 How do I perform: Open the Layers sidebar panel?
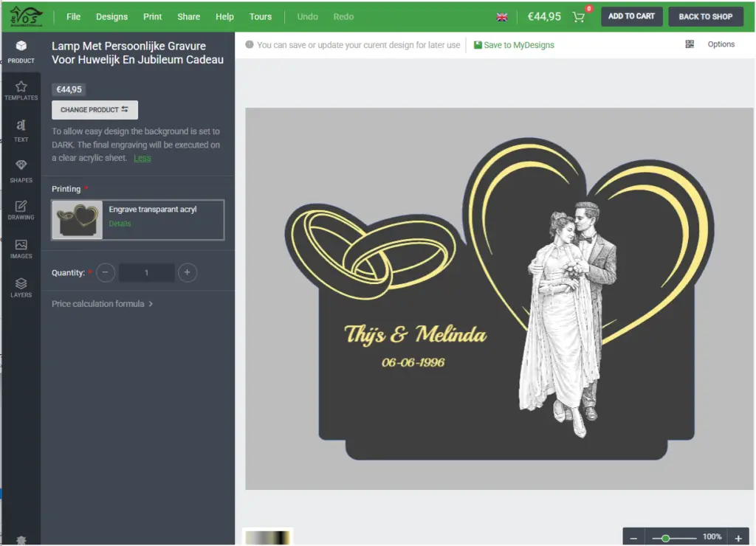click(x=21, y=288)
